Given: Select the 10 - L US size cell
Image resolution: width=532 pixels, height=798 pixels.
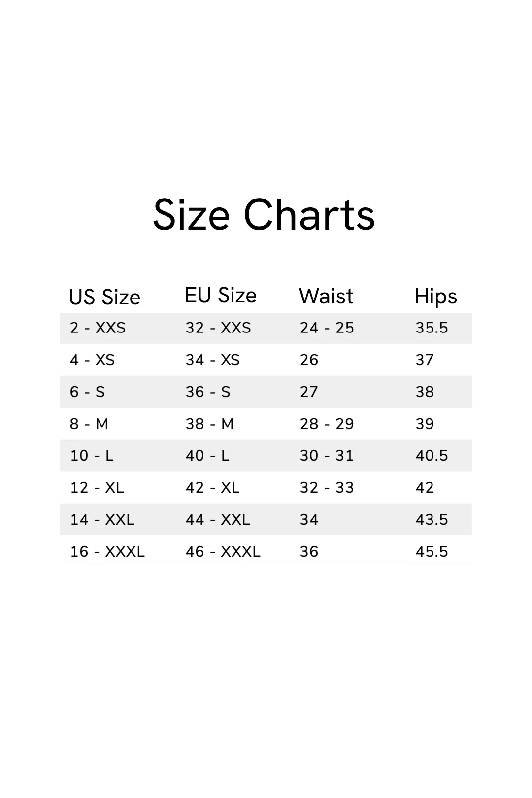Looking at the screenshot, I should (x=92, y=455).
